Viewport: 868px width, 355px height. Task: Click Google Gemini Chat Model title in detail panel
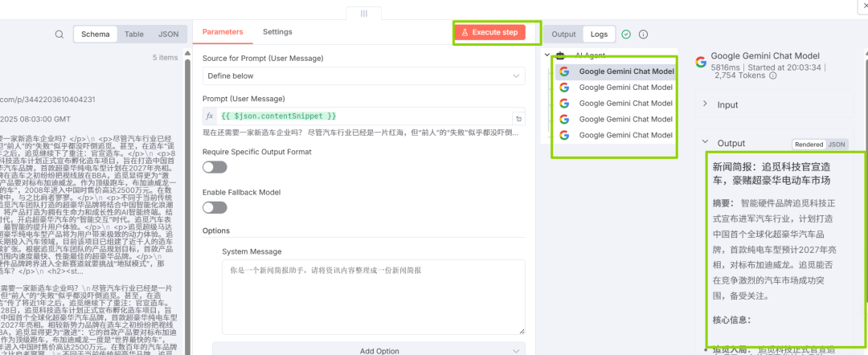[x=765, y=56]
